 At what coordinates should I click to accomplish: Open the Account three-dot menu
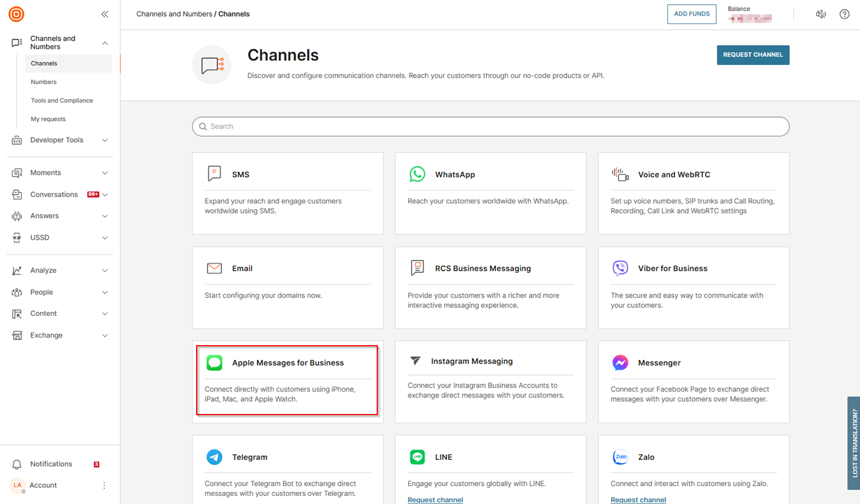[x=104, y=486]
